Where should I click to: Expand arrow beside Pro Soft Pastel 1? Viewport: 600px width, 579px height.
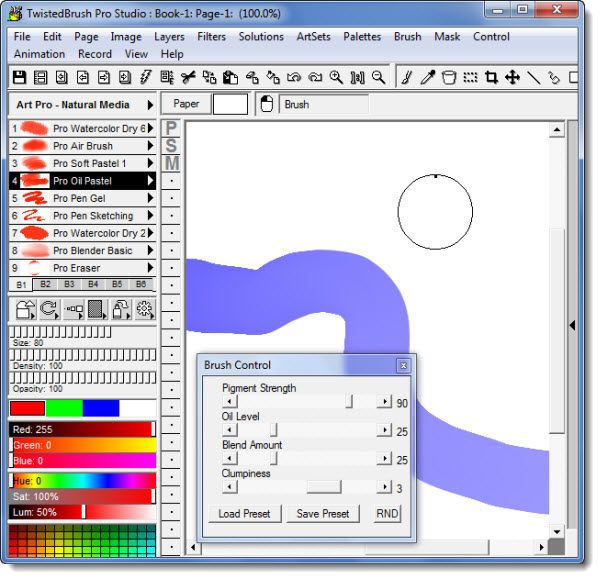pyautogui.click(x=151, y=163)
